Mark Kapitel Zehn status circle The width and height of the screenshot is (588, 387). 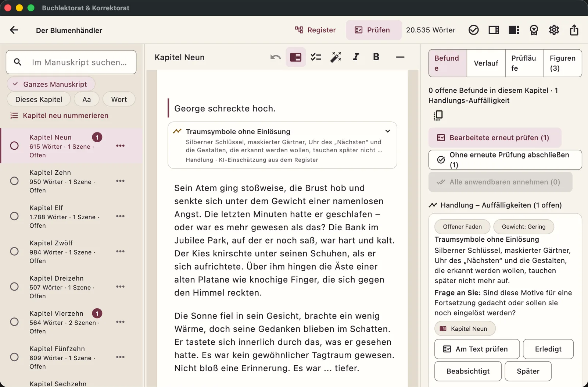(14, 181)
